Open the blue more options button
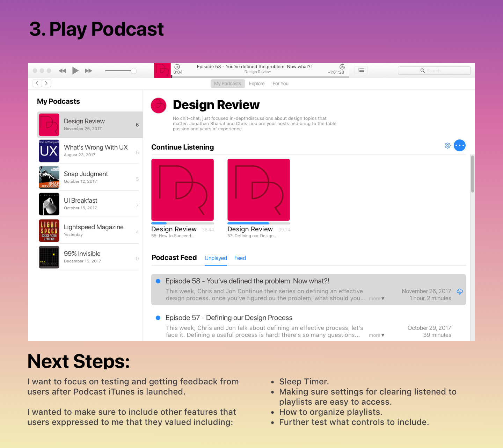 coord(460,145)
